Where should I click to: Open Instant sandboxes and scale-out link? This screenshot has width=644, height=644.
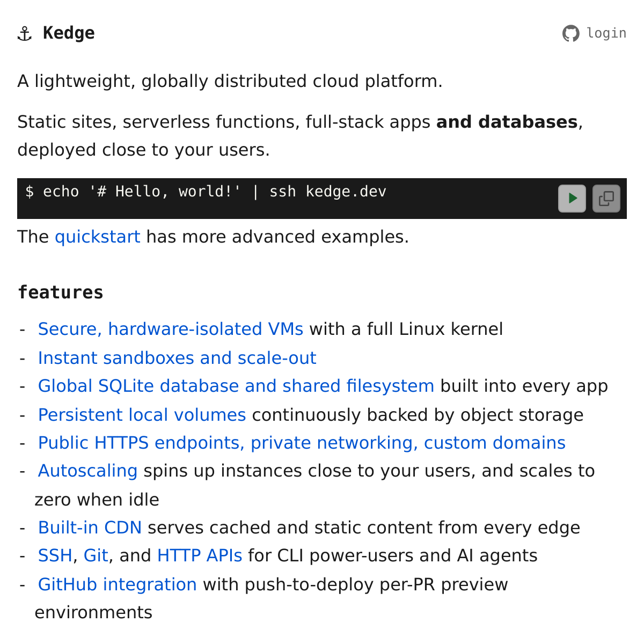pos(177,358)
